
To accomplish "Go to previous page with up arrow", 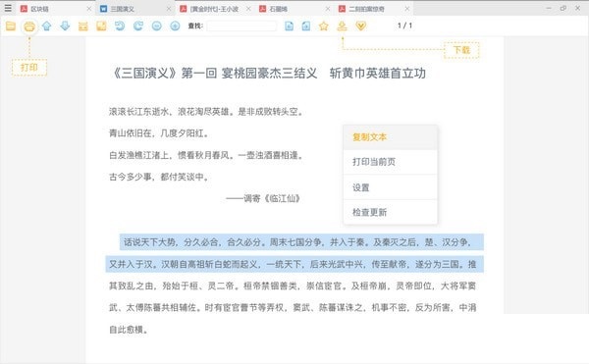I will 46,26.
